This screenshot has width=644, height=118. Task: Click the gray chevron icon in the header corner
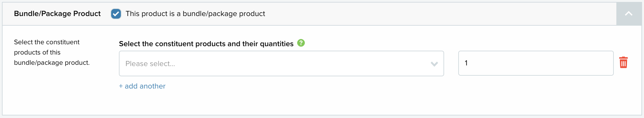629,14
